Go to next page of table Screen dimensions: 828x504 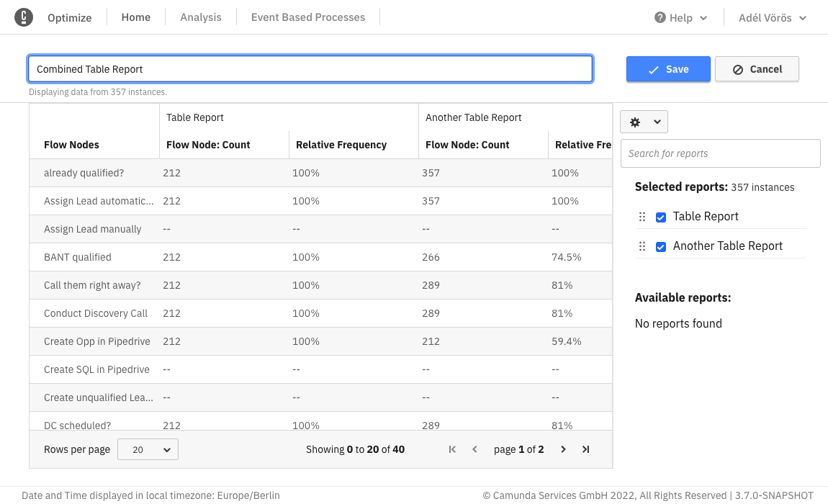[x=563, y=449]
